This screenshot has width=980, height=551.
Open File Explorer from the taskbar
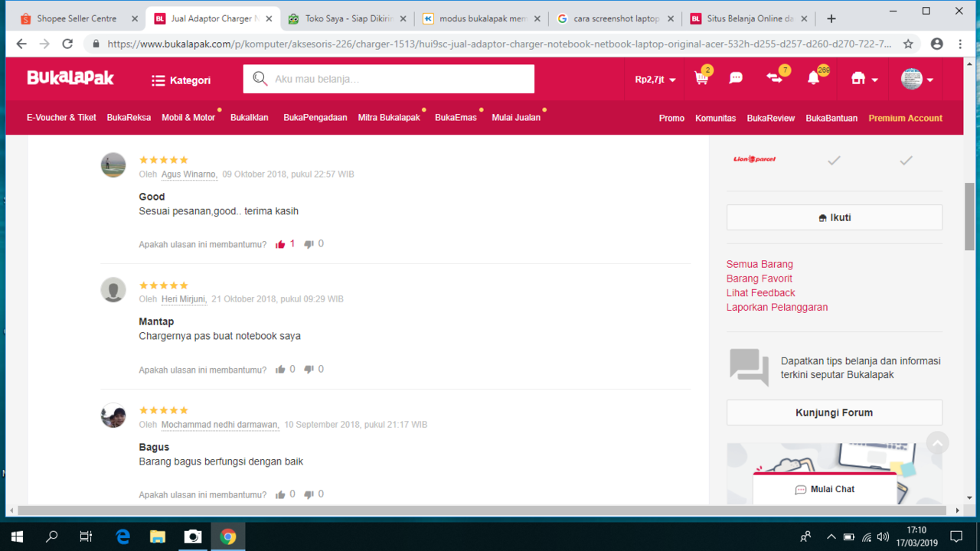pos(158,536)
